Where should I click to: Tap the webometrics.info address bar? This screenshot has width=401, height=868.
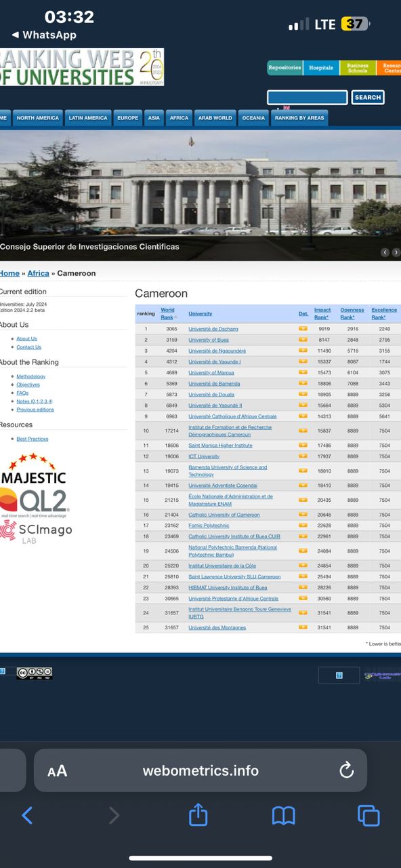200,770
